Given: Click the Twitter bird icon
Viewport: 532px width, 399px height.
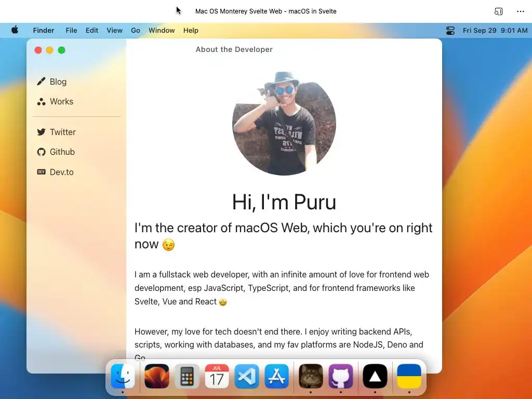Looking at the screenshot, I should click(41, 132).
